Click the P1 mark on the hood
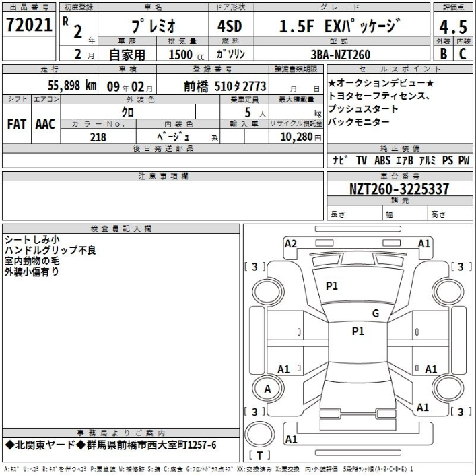Screen dimensions: 476x475 tap(331, 286)
